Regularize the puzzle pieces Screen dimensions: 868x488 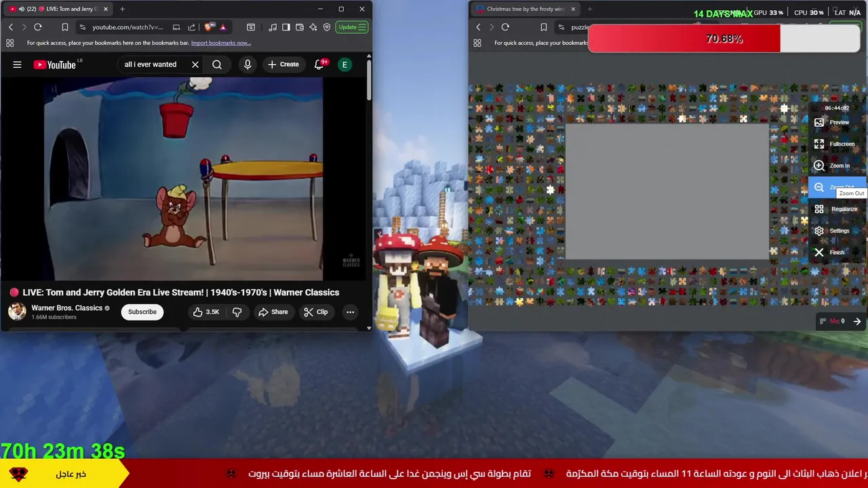pos(838,209)
